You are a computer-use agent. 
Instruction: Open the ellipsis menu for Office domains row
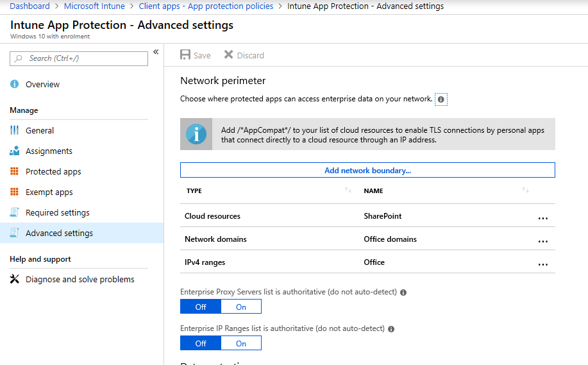click(542, 241)
